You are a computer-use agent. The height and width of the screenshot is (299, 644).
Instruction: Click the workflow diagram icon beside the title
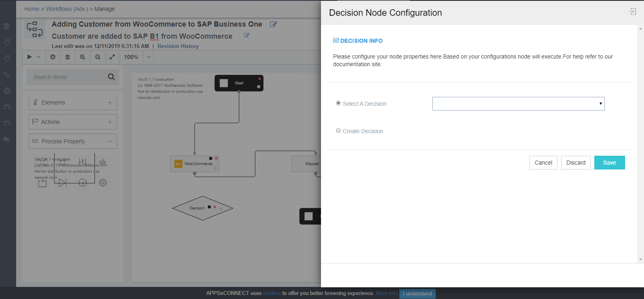pyautogui.click(x=35, y=29)
